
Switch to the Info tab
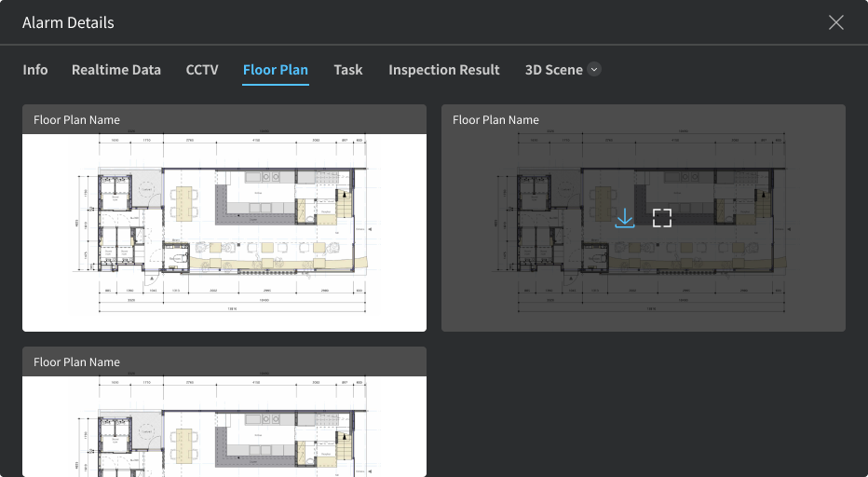[35, 70]
